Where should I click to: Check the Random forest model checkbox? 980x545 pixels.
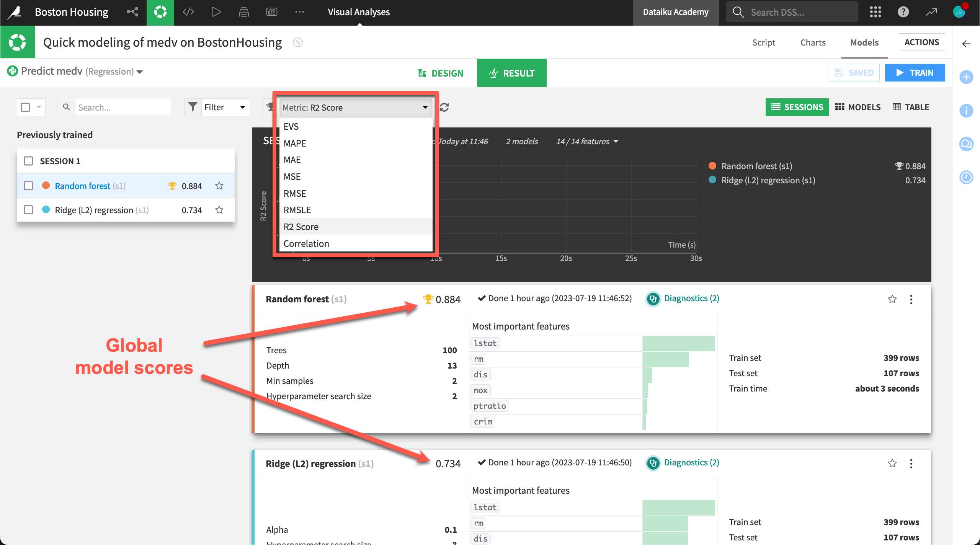pyautogui.click(x=28, y=186)
